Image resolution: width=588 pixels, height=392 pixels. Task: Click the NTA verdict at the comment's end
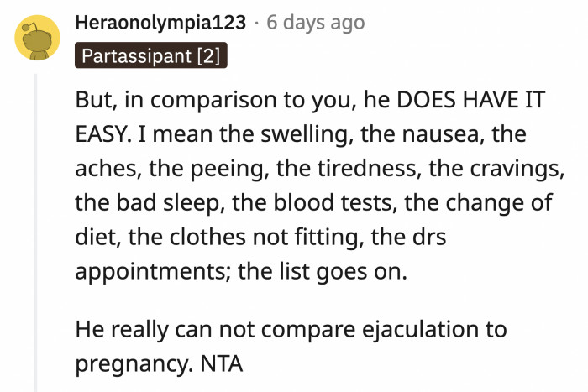coord(222,363)
